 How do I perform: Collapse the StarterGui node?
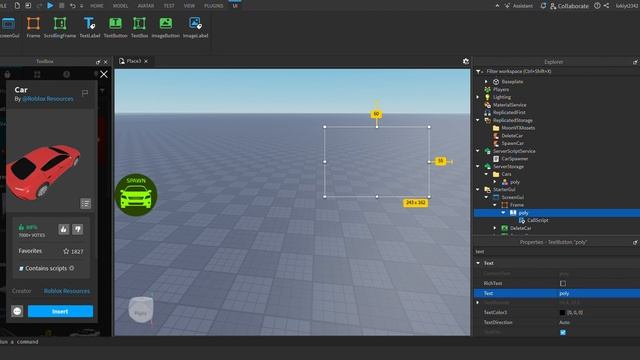point(478,189)
